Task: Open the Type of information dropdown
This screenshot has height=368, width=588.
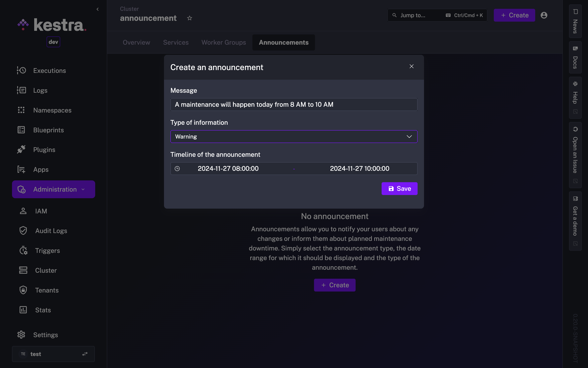Action: (x=294, y=137)
